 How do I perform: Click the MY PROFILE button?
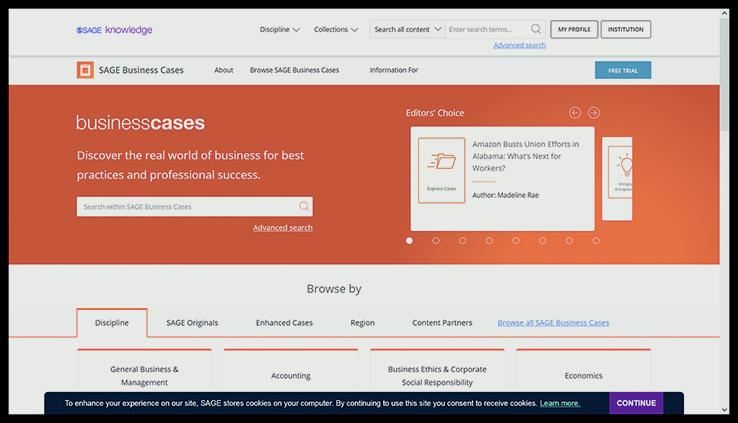pyautogui.click(x=574, y=29)
